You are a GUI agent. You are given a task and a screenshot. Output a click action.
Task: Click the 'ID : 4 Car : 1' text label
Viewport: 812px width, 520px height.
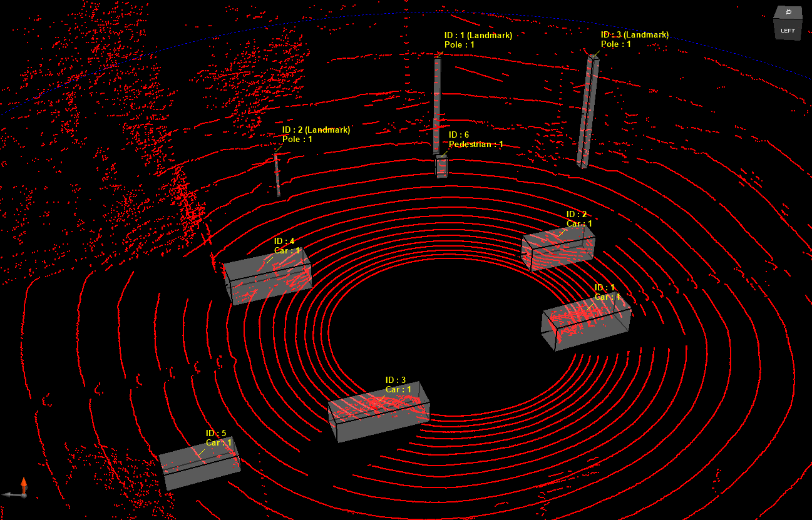pos(287,246)
